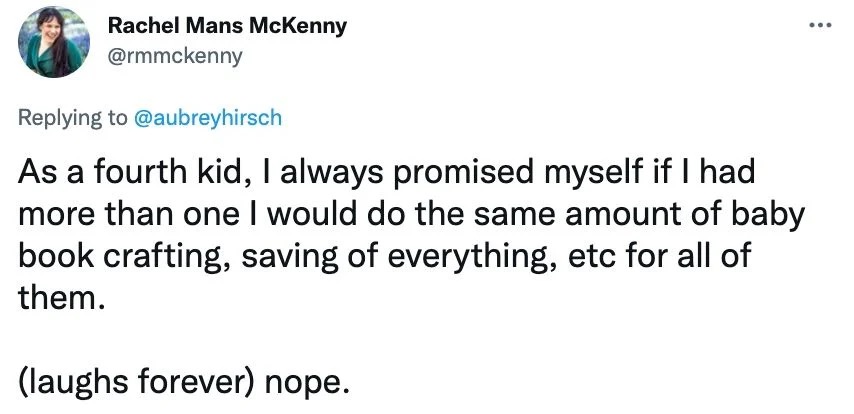This screenshot has width=854, height=414.
Task: Click the "(laughs forever) nope." line
Action: 183,384
